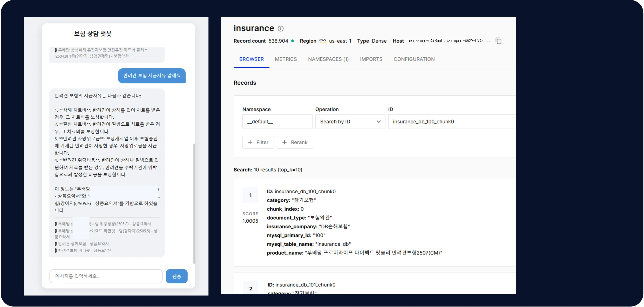Click the Rerank button
This screenshot has width=644, height=307.
[x=295, y=142]
